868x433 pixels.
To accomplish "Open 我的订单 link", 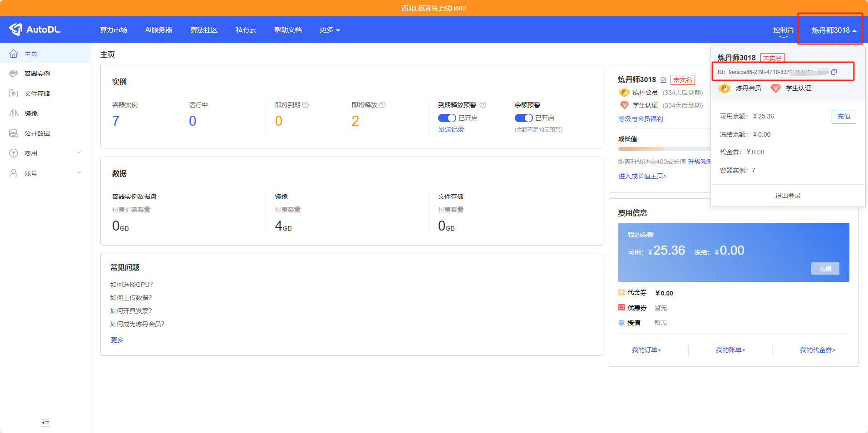I will (646, 350).
